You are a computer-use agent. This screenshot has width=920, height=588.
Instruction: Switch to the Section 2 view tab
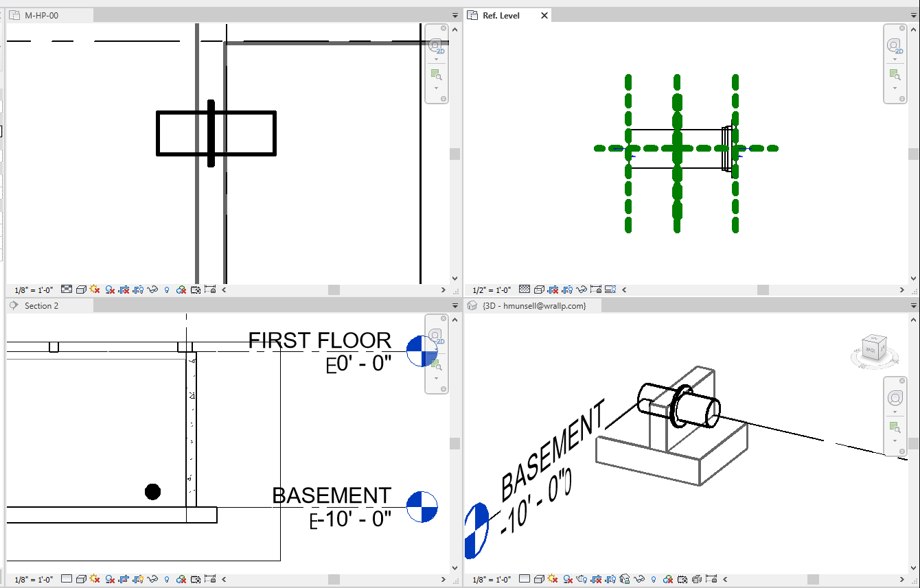pos(48,307)
